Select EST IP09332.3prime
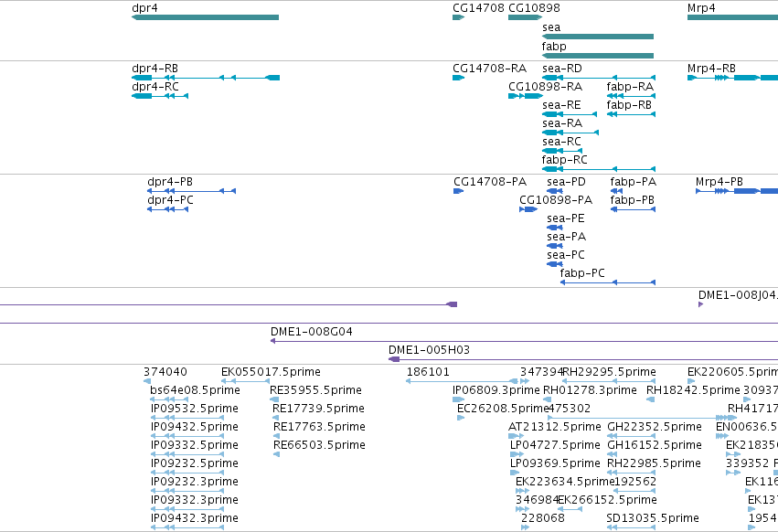Image resolution: width=778 pixels, height=532 pixels. [x=187, y=510]
